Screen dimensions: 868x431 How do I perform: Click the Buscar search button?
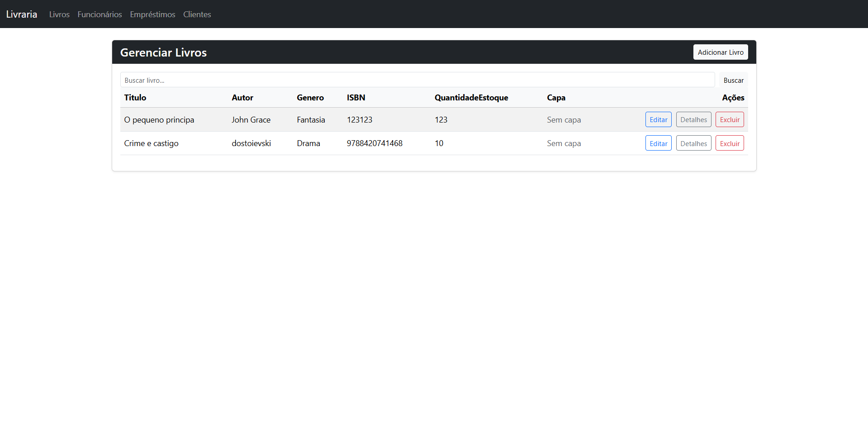pos(733,80)
